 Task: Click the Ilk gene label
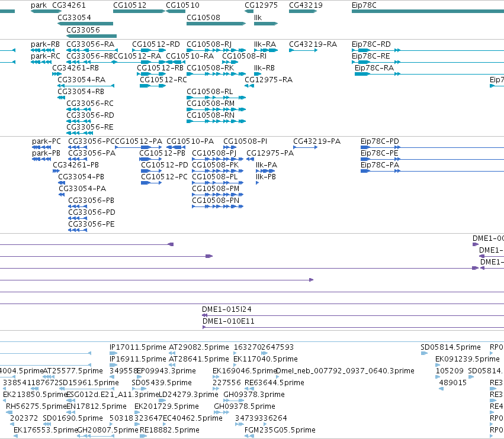[x=258, y=18]
